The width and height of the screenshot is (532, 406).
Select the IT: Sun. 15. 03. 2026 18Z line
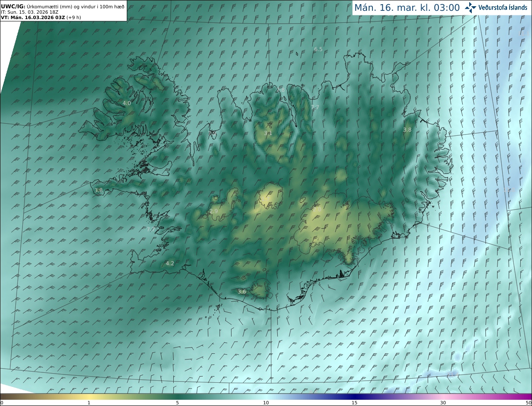click(x=30, y=12)
